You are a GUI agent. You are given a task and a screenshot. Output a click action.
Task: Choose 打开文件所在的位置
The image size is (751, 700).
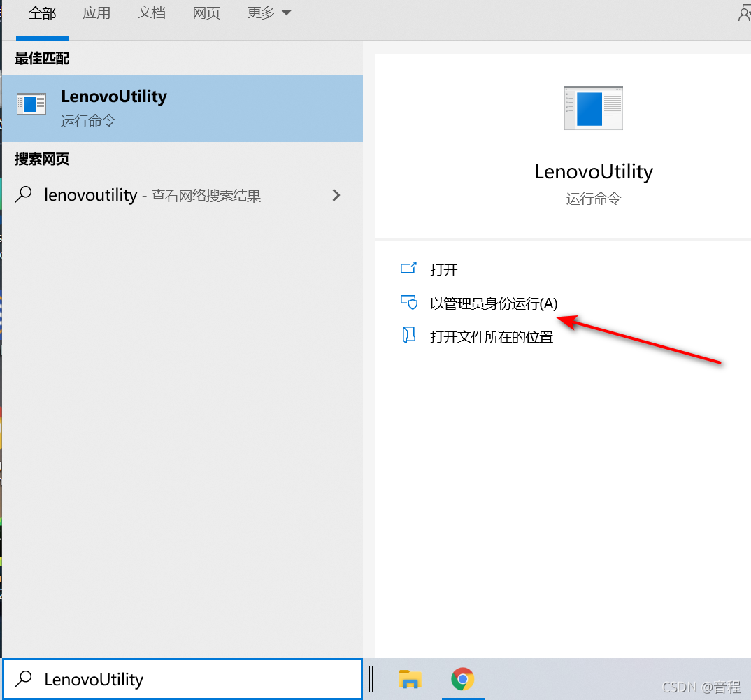(477, 337)
